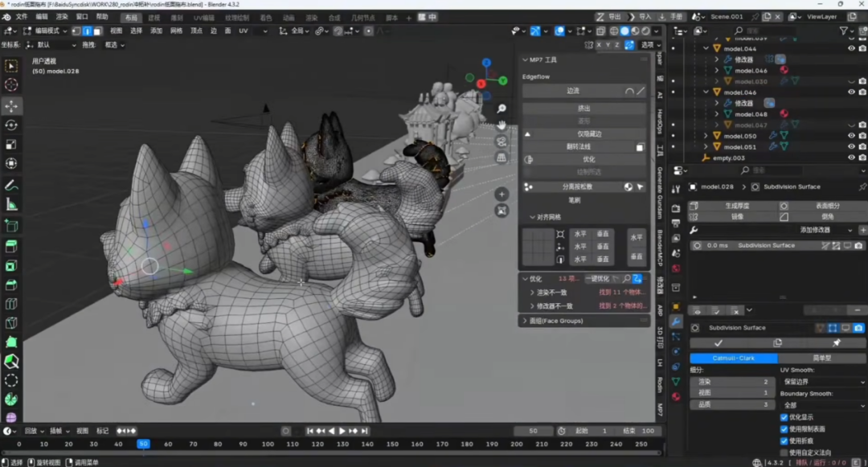Select the Scale tool in the left toolbar

coord(11,145)
